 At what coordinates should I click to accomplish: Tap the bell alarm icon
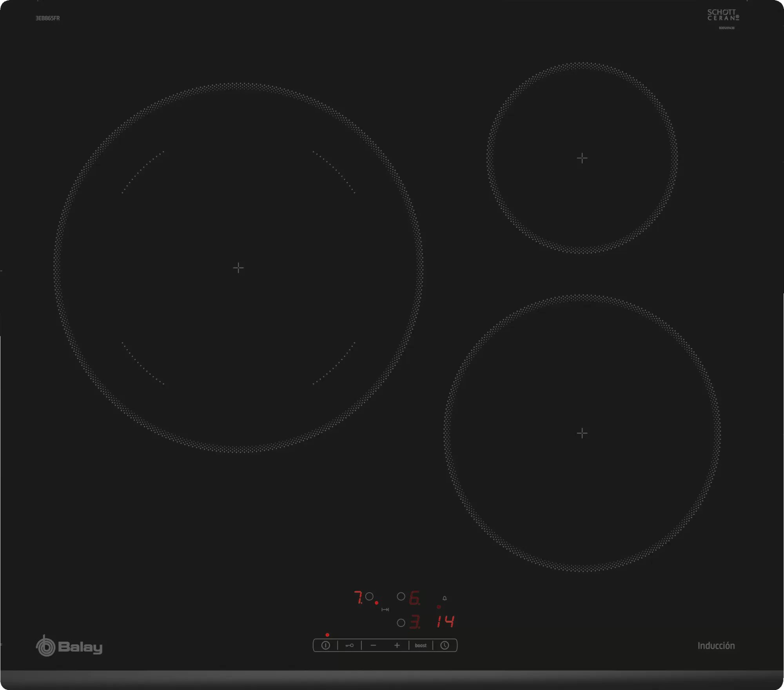445,598
